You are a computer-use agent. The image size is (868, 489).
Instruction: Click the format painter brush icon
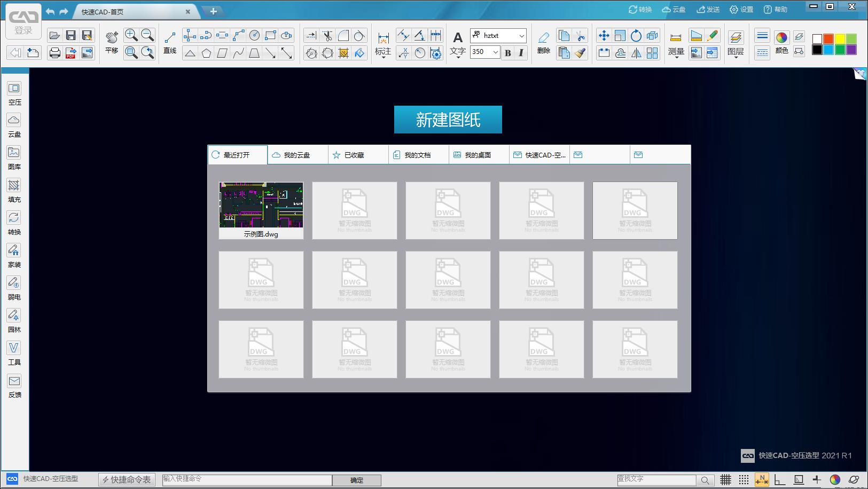[580, 53]
